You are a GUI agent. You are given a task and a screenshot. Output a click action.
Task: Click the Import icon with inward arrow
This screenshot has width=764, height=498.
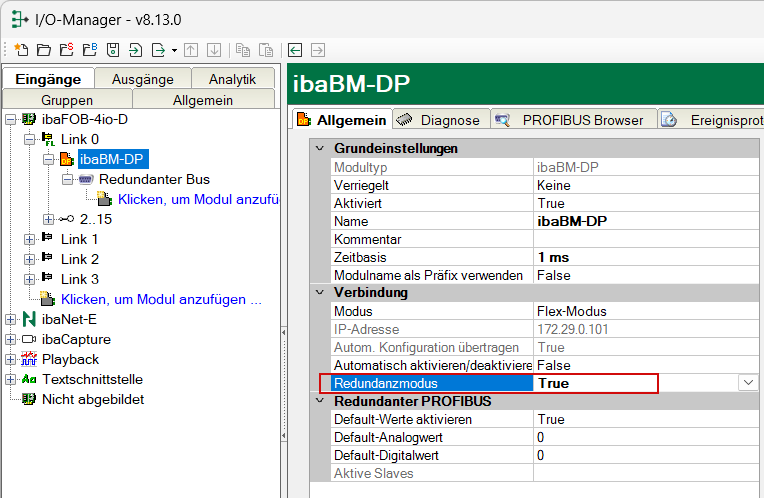[135, 50]
